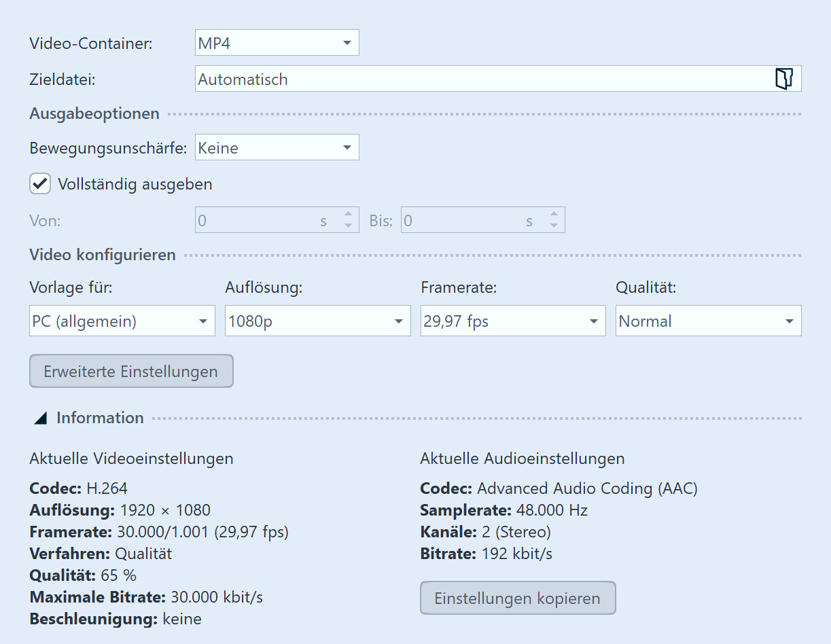Open the Framerate dropdown showing 29,97 fps
The width and height of the screenshot is (831, 644).
coord(512,321)
